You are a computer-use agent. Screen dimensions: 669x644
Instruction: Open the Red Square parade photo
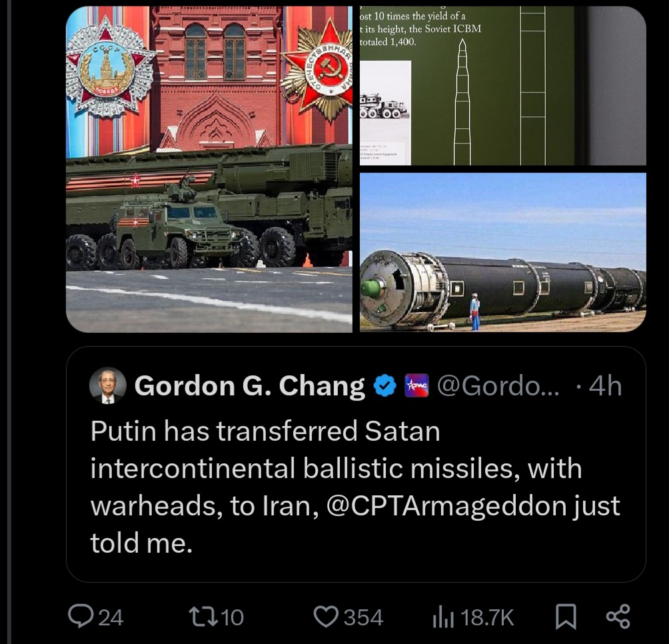[211, 169]
